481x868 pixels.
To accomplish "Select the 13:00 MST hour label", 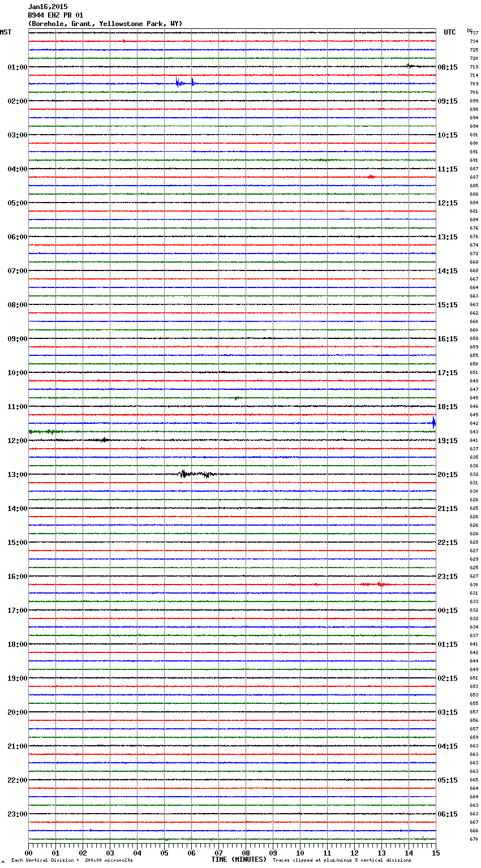I will 18,475.
